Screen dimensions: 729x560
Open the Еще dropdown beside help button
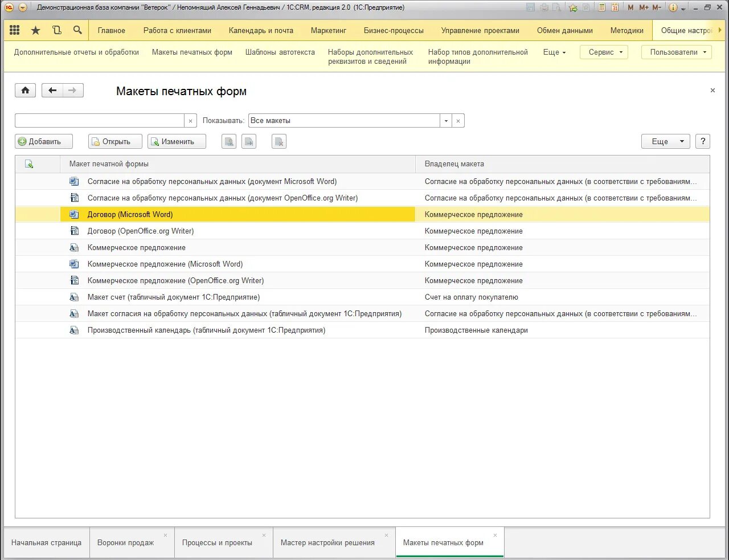coord(666,141)
